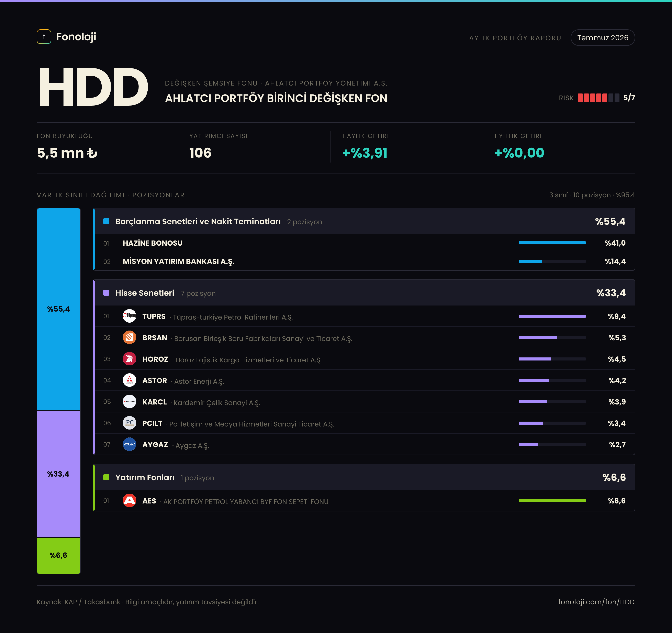Click the BRSAN ticker text

point(155,338)
